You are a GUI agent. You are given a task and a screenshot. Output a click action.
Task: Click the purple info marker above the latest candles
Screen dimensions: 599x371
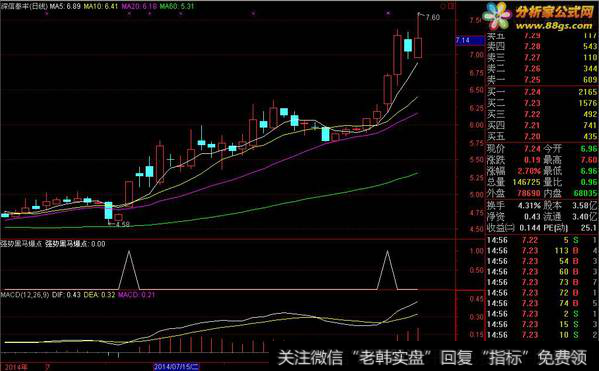tap(388, 13)
